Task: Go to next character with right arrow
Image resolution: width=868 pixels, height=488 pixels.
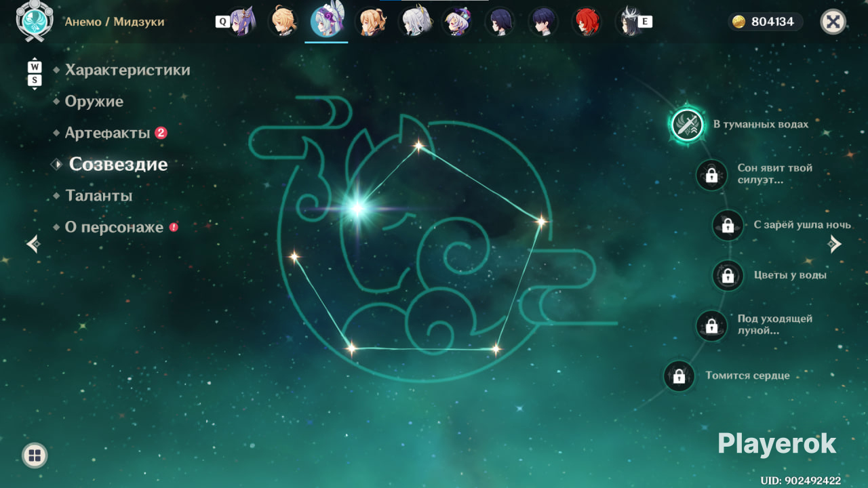Action: pyautogui.click(x=835, y=244)
